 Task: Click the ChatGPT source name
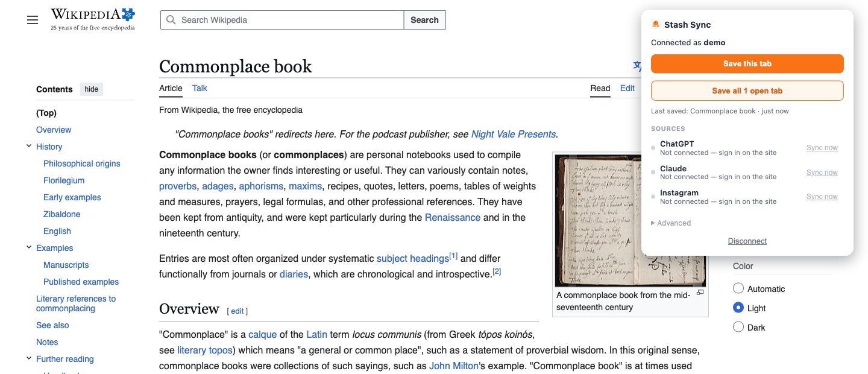point(677,144)
